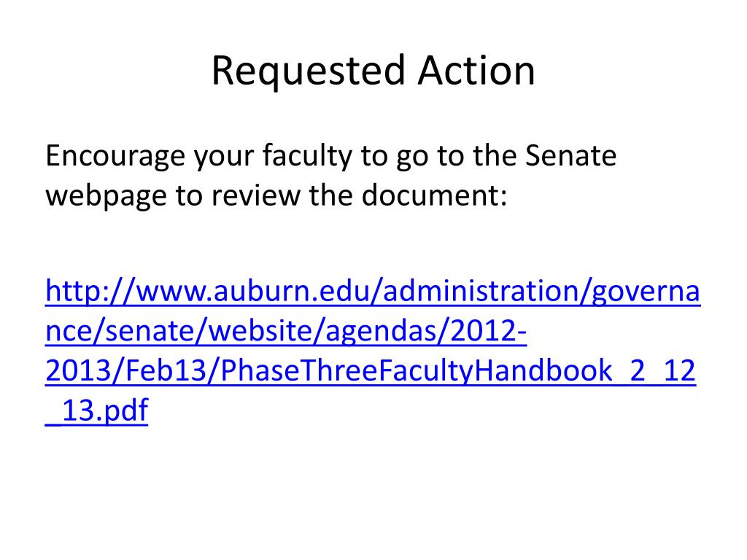Screen dimensions: 747x560
Task: Click the word 'Encourage' at paragraph start
Action: 115,156
